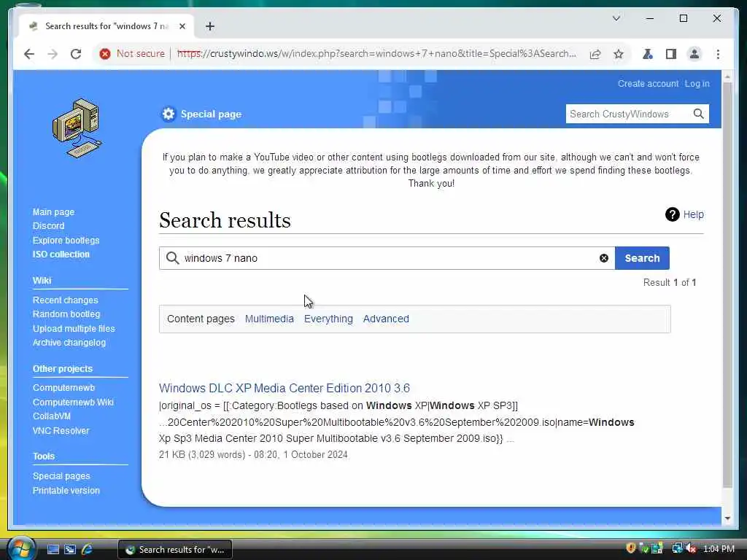Switch to Multimedia search profile

tap(269, 319)
